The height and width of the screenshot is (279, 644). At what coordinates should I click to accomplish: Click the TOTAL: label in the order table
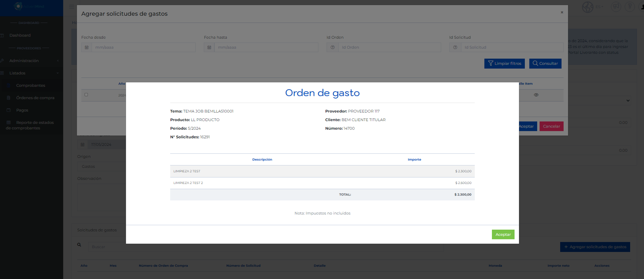[x=345, y=194]
